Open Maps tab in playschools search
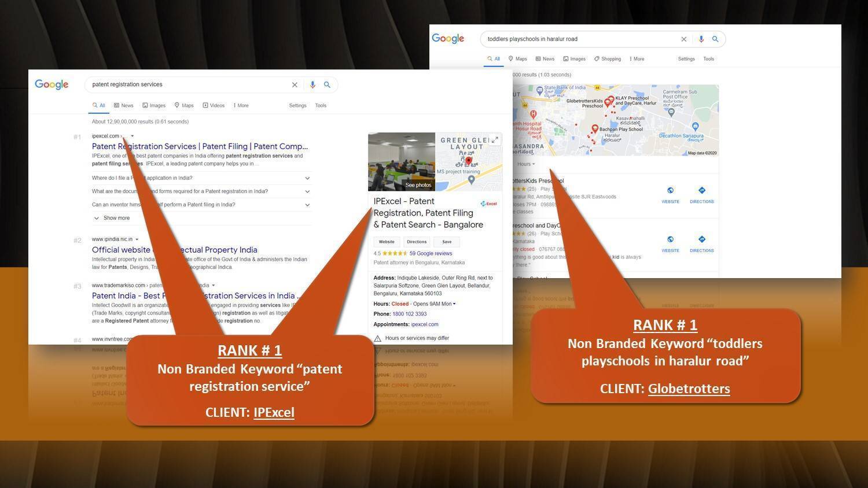 [517, 58]
